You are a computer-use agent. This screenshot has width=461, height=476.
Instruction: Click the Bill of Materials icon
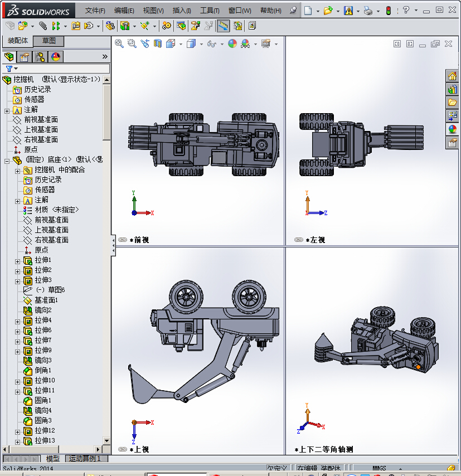(181, 26)
